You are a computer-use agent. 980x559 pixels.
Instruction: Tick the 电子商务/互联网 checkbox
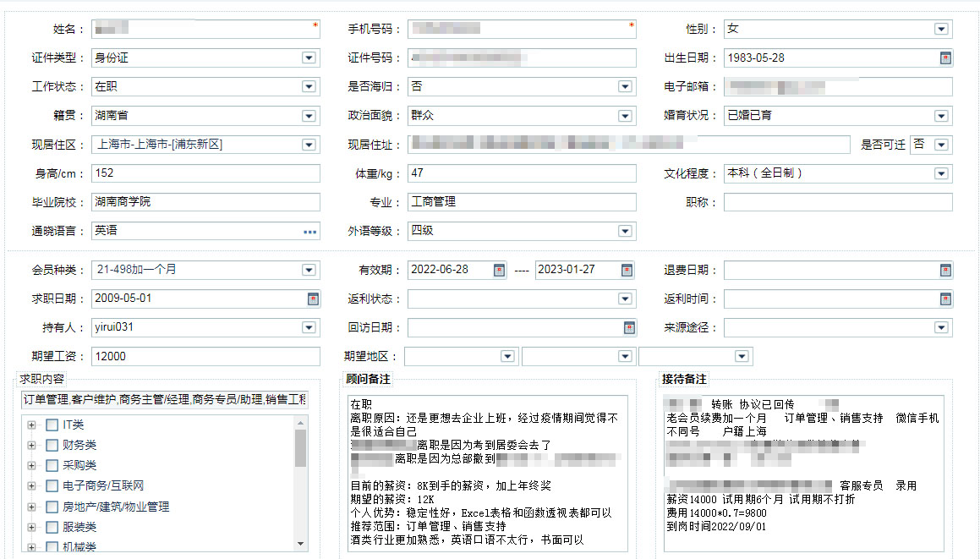click(x=52, y=485)
